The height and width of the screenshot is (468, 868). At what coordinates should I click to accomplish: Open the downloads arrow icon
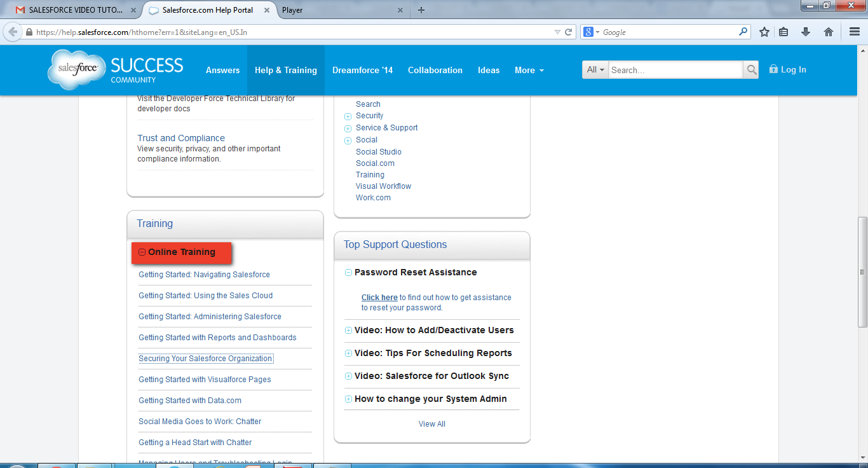(806, 32)
